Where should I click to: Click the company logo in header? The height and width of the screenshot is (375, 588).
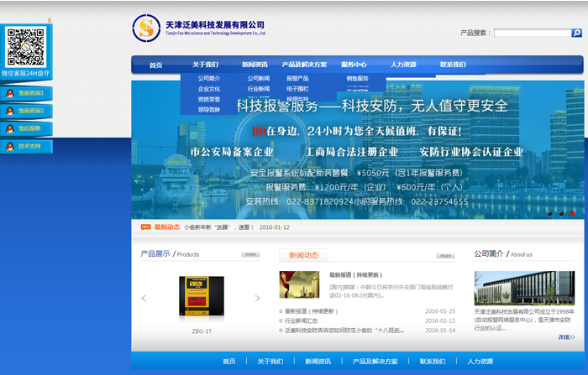tap(199, 28)
